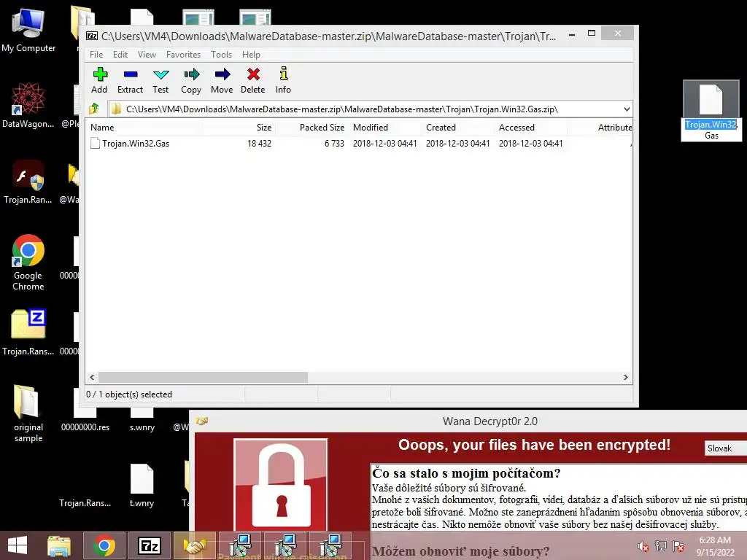The height and width of the screenshot is (560, 747).
Task: Click the muted volume tray icon
Action: tap(643, 546)
